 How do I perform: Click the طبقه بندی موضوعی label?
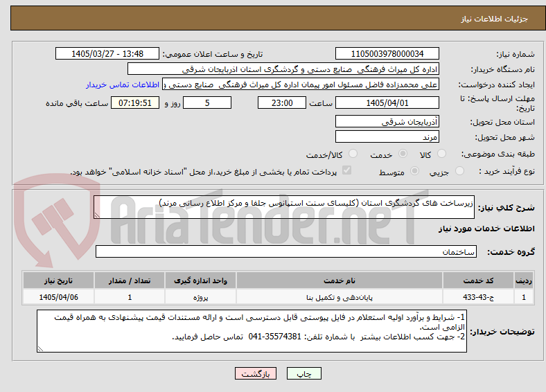tap(498, 154)
